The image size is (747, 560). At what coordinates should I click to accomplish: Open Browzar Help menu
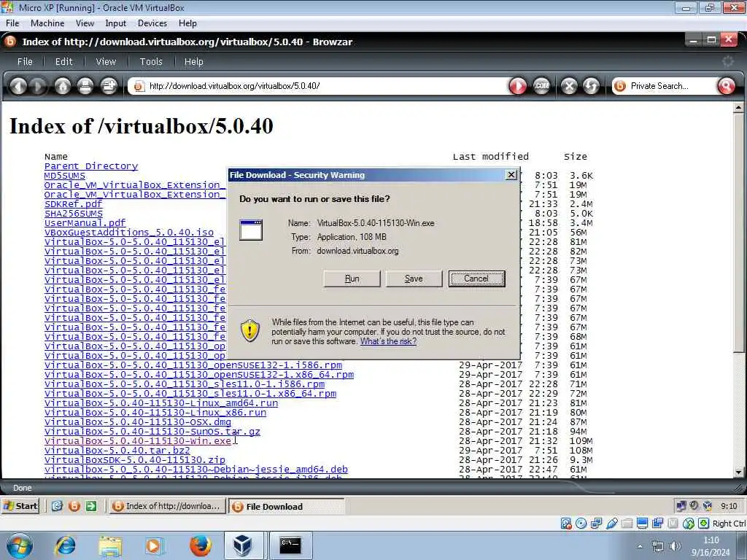(x=193, y=62)
